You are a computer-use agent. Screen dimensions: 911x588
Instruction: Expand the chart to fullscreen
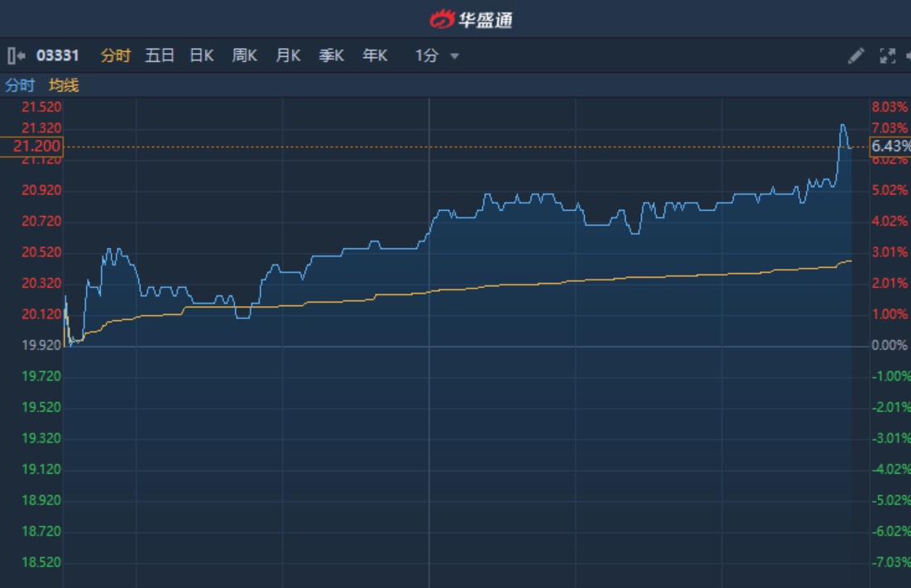[887, 55]
